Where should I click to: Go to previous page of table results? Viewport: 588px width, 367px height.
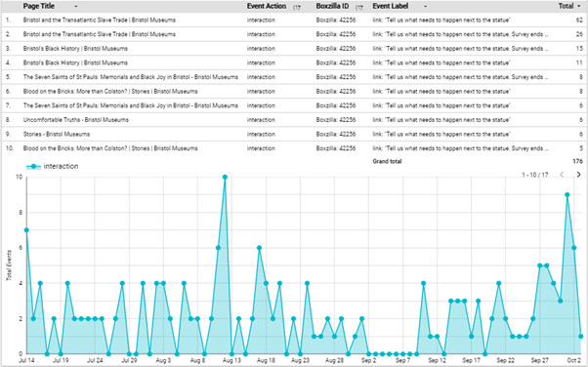click(562, 175)
